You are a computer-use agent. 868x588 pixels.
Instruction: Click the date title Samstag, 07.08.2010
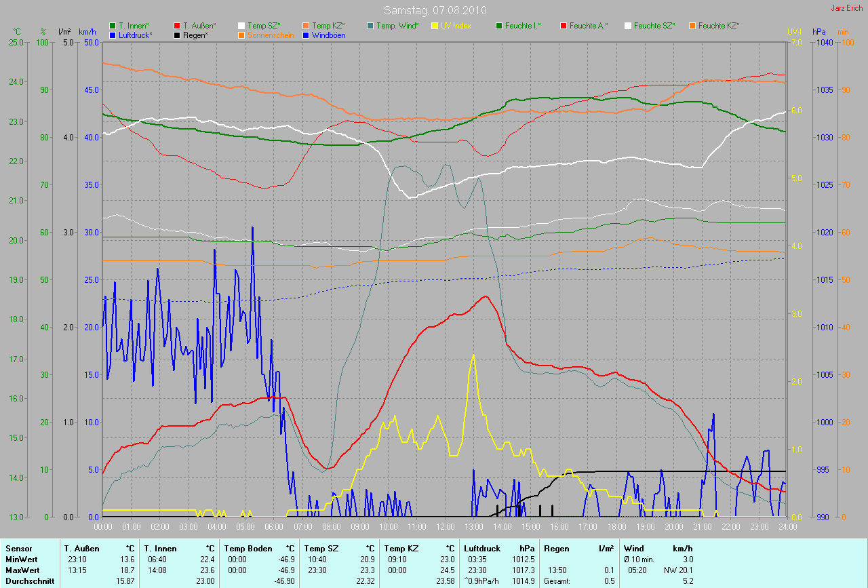point(433,11)
